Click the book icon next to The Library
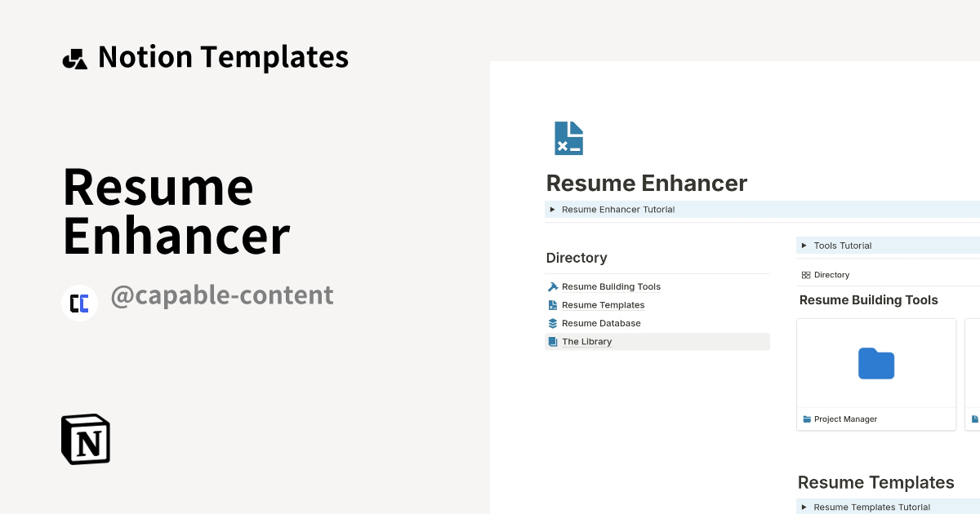This screenshot has width=980, height=514. pyautogui.click(x=552, y=341)
